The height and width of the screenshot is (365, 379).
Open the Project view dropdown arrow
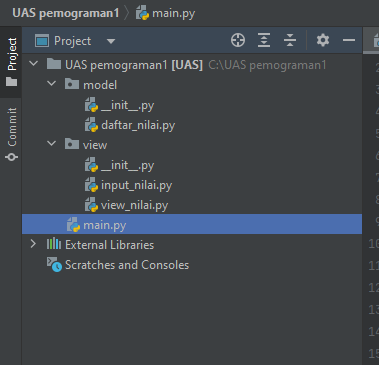[111, 41]
